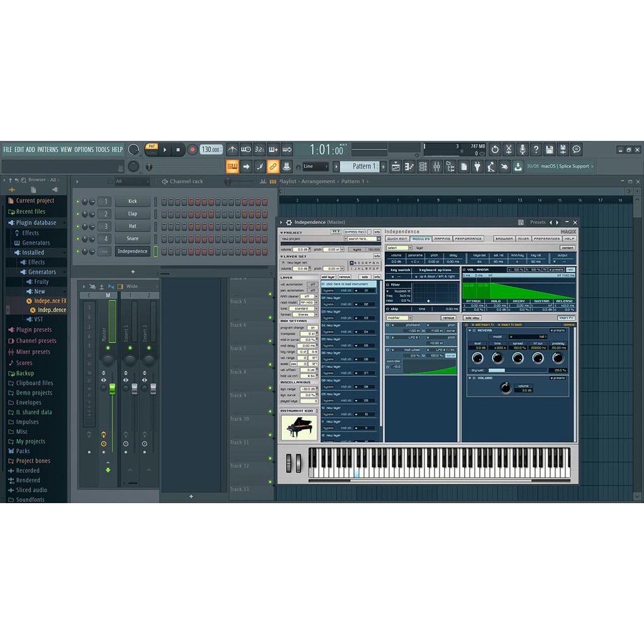Click the one-click audio recording microphone icon
Viewport: 644px width, 644px height.
[522, 150]
